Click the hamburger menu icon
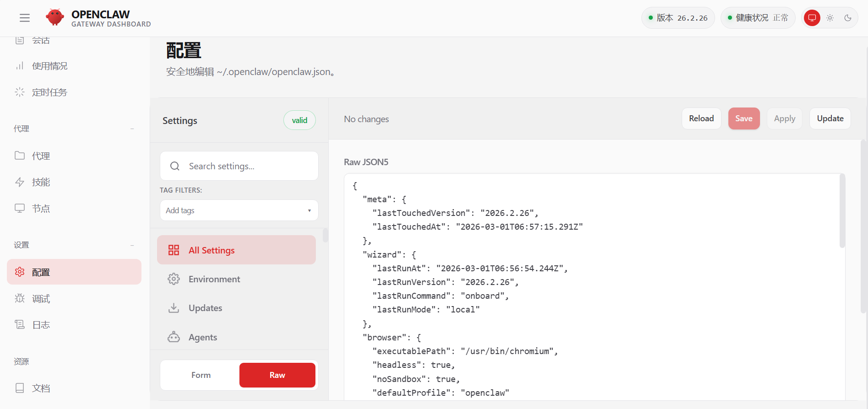 click(25, 18)
